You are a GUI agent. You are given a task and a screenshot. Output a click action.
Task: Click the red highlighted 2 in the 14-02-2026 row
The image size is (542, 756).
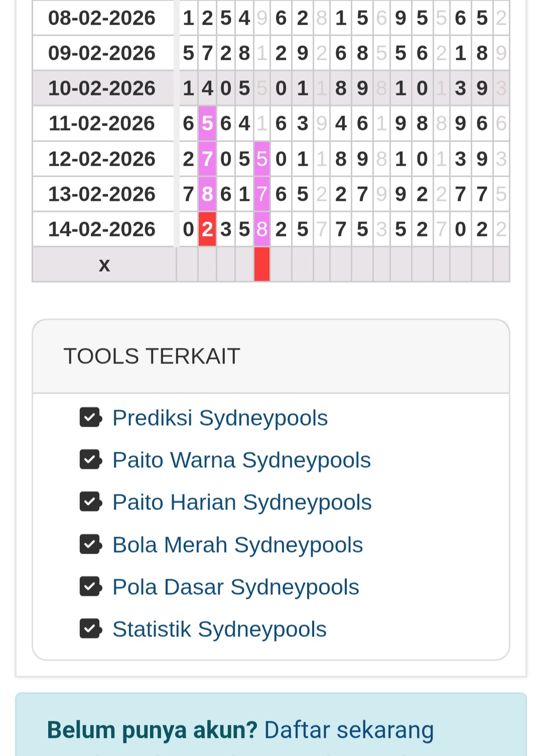[x=207, y=229]
